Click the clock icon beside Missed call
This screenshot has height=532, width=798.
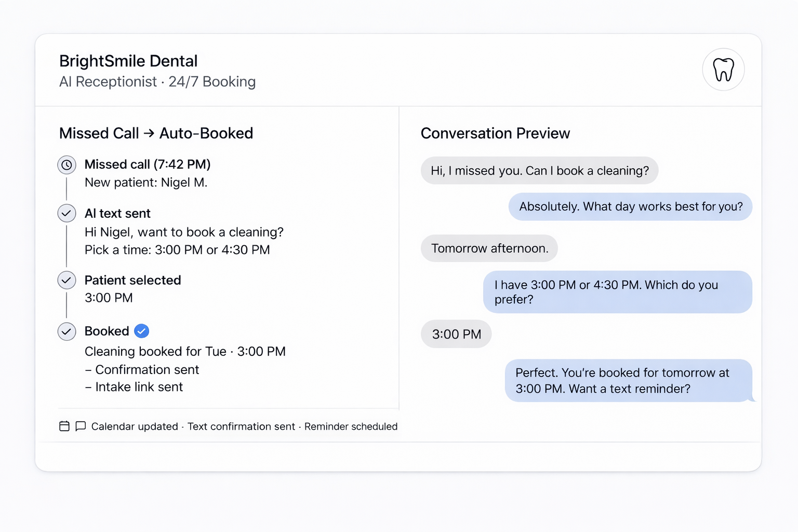66,165
